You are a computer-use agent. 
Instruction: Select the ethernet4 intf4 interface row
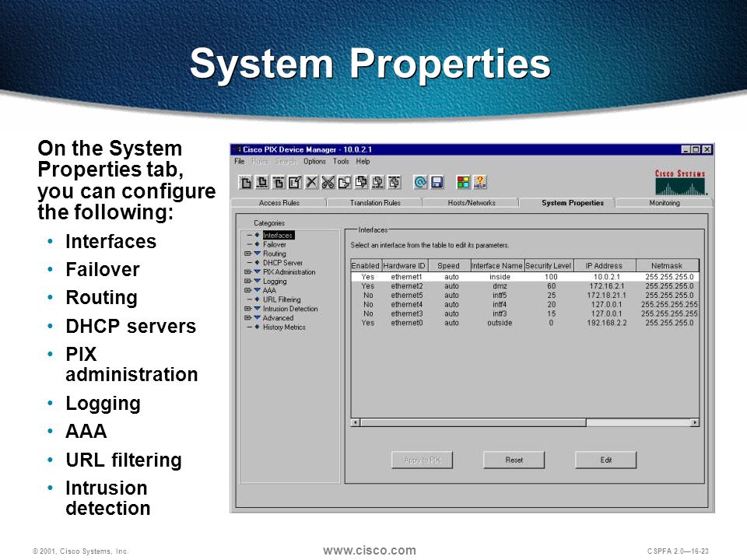[x=524, y=304]
